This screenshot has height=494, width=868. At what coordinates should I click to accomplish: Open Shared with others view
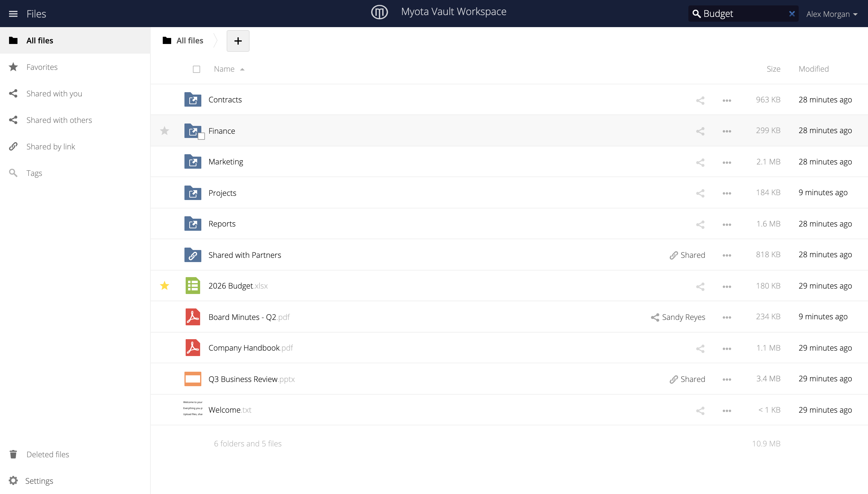tap(59, 120)
